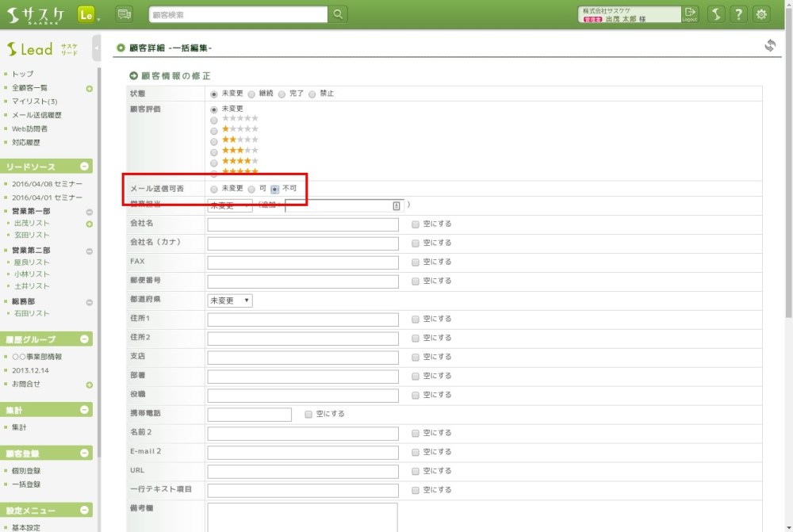Open 基本設定 in the sidebar
793x532 pixels.
26,527
